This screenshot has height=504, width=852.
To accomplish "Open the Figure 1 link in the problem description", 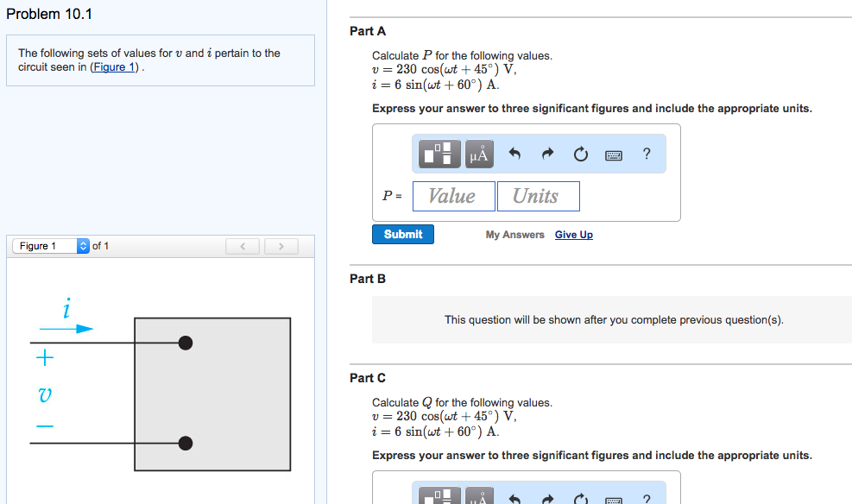I will point(113,66).
